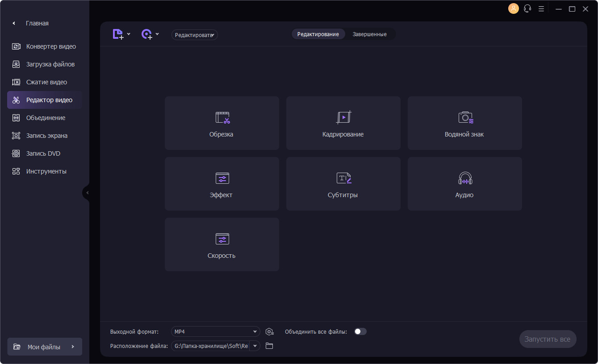This screenshot has height=364, width=598.
Task: Collapse the sidebar with the side handle
Action: pos(87,193)
